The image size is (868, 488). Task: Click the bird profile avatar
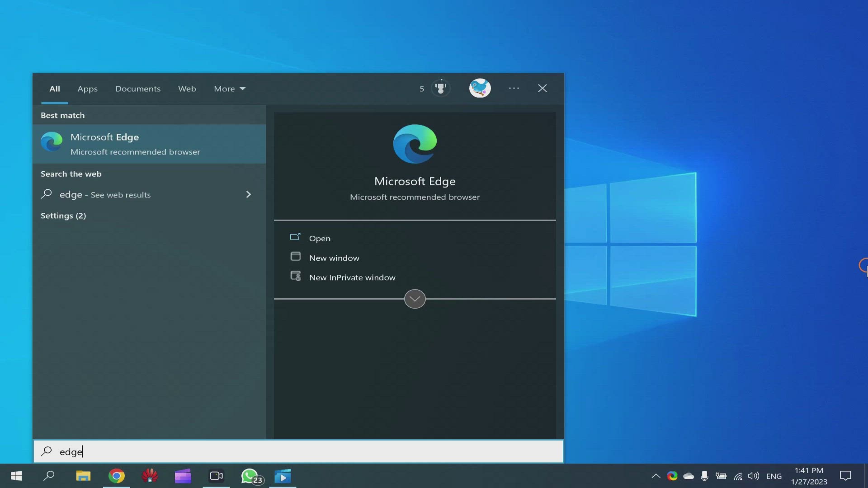click(x=480, y=88)
